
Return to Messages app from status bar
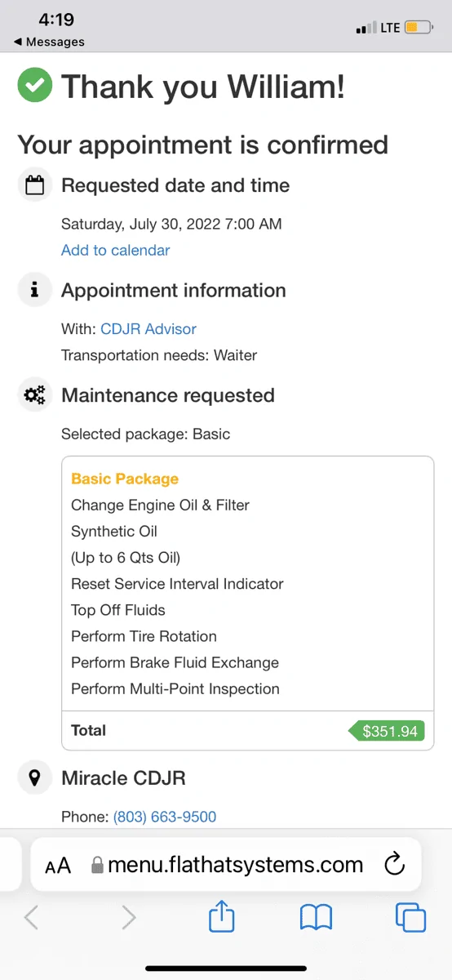[49, 42]
